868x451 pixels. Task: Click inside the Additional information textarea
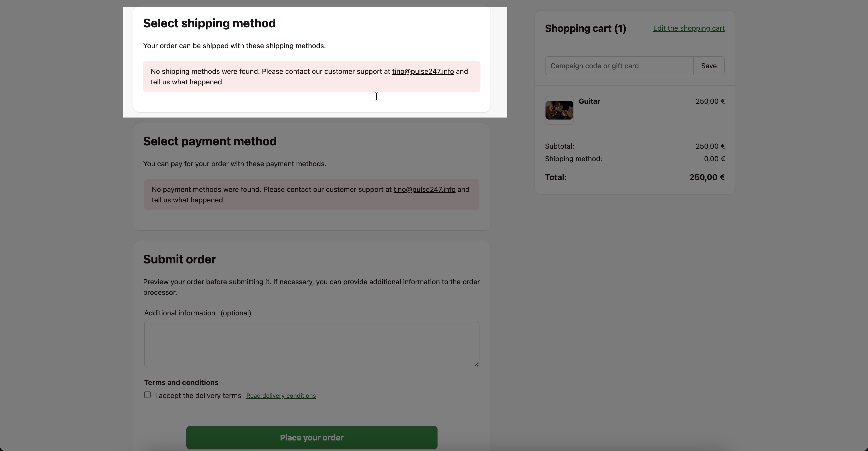311,344
